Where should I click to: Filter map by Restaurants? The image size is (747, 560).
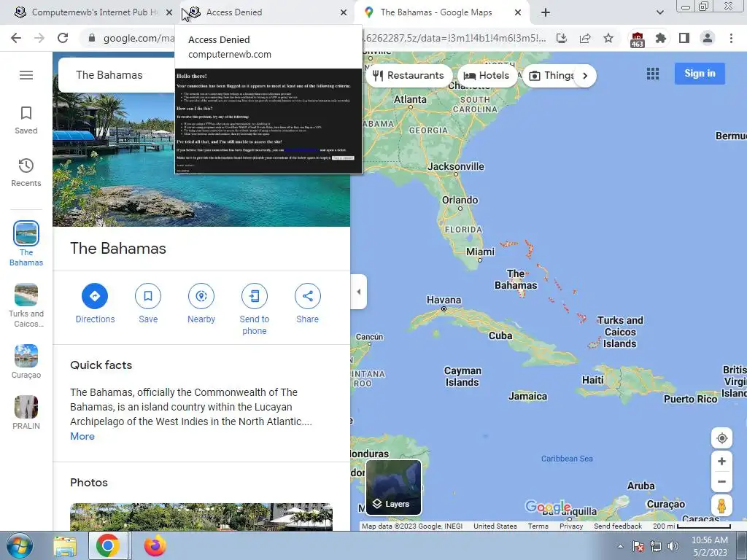click(x=409, y=75)
